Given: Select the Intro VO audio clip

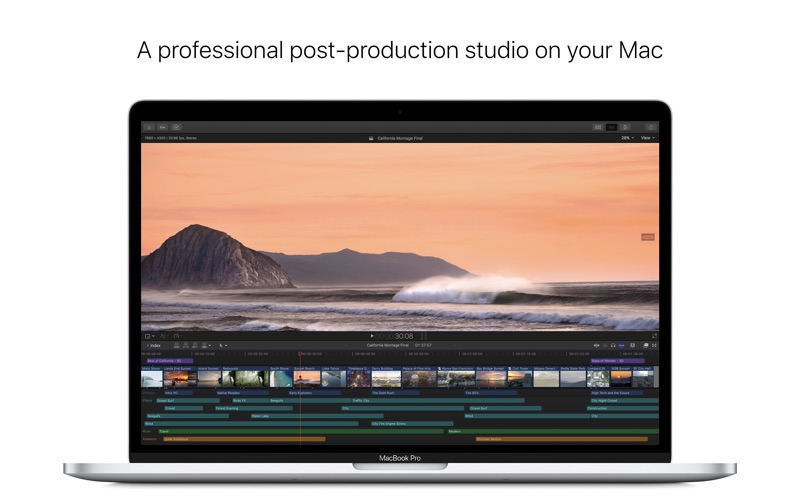Looking at the screenshot, I should pos(178,393).
